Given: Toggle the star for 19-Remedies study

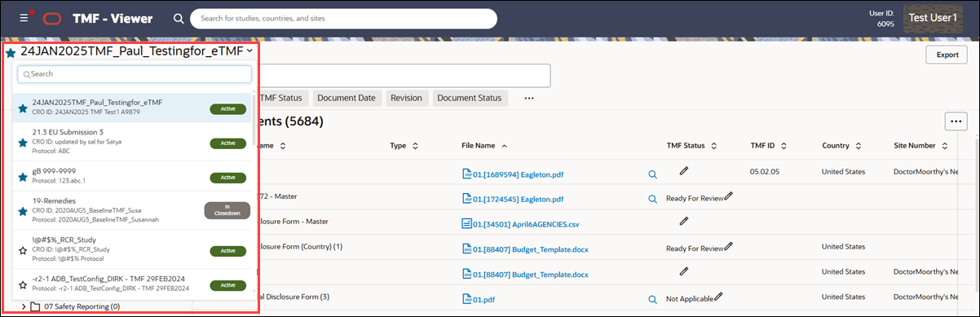Looking at the screenshot, I should (x=22, y=211).
